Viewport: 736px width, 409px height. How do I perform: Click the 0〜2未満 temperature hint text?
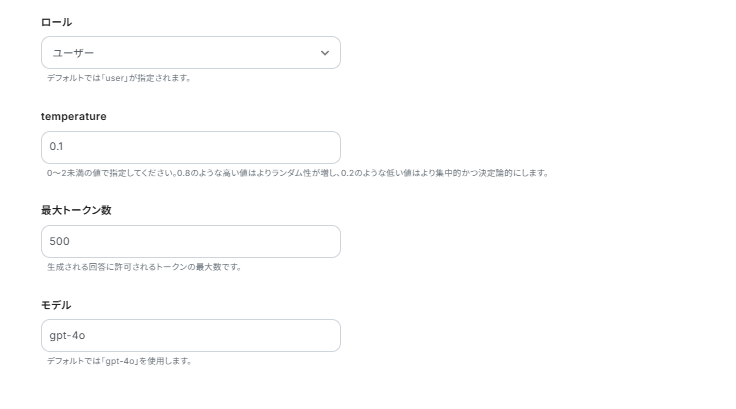297,173
